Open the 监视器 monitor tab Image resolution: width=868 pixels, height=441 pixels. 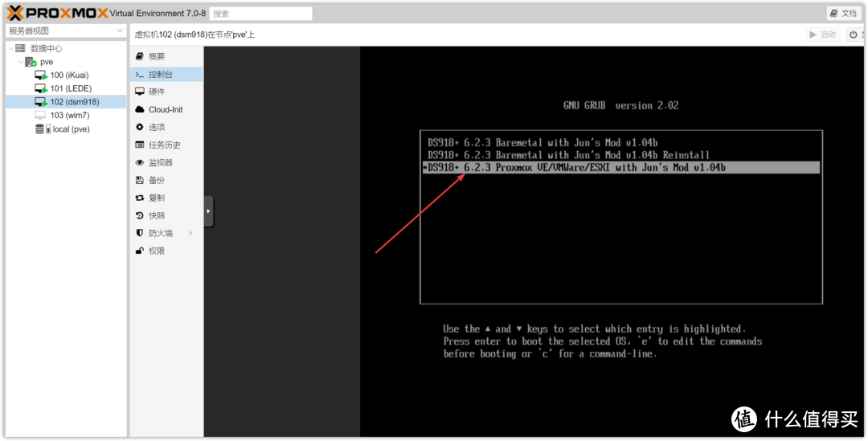166,163
